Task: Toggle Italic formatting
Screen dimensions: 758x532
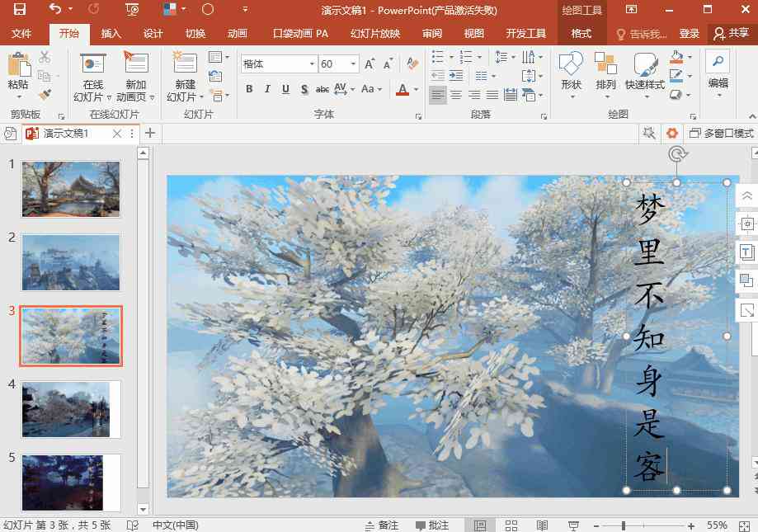Action: [x=267, y=89]
